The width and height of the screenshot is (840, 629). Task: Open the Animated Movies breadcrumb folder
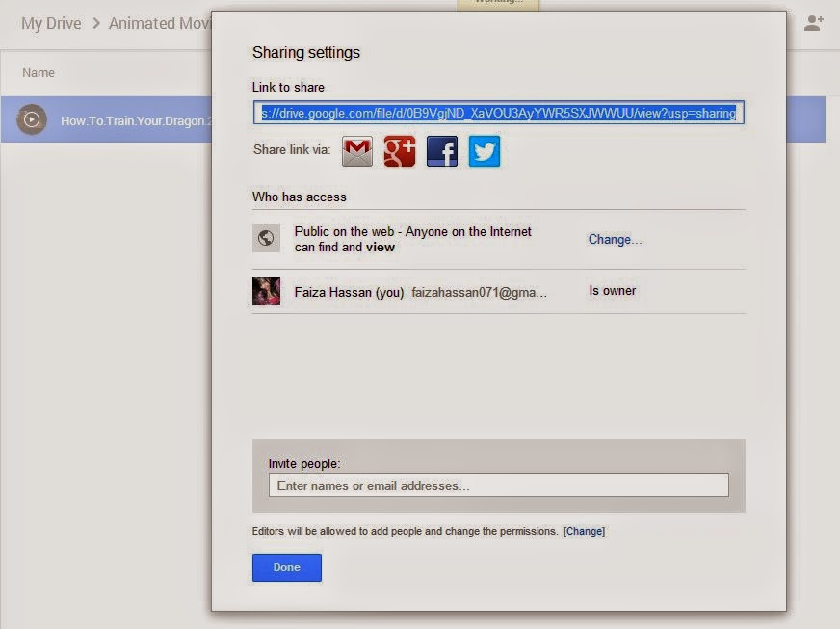click(160, 23)
